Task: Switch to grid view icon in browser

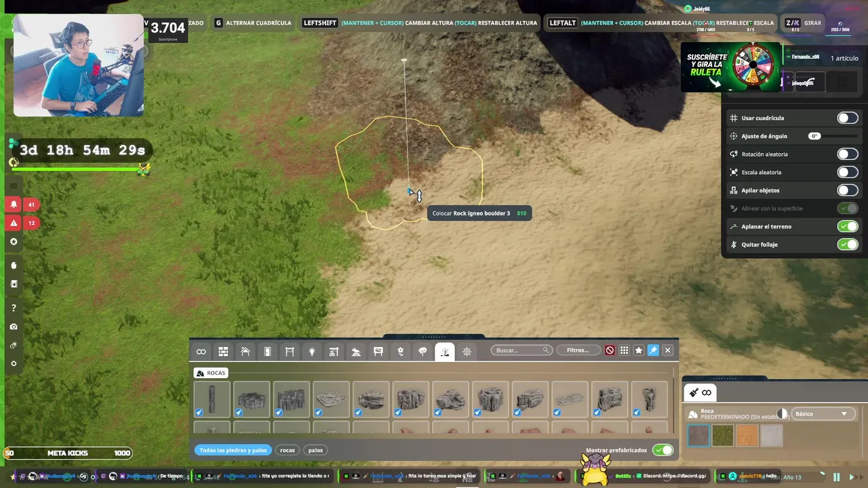Action: 624,350
